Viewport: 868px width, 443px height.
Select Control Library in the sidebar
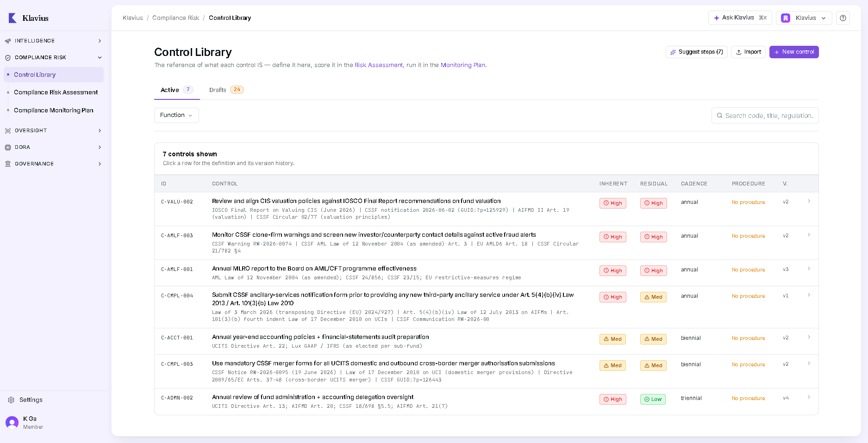pyautogui.click(x=54, y=75)
